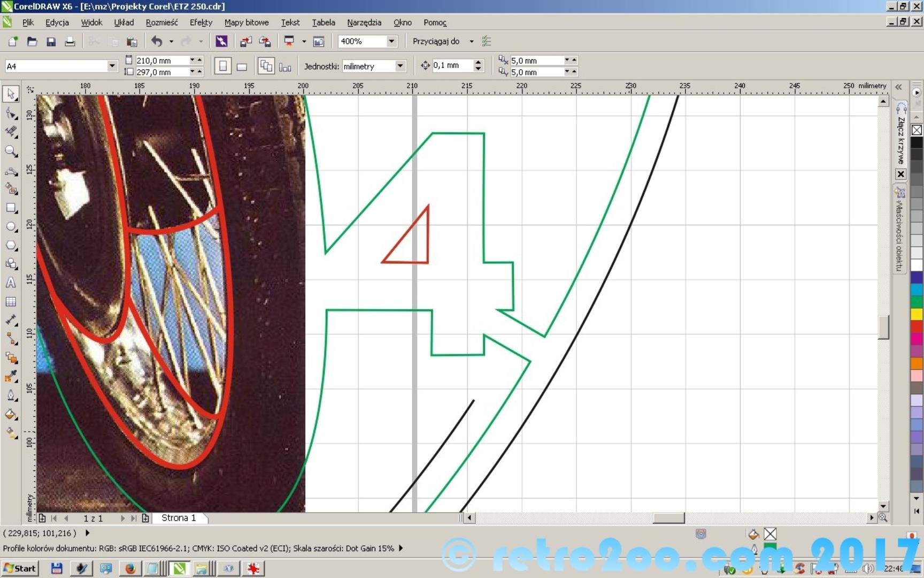Select the Table tool
Image resolution: width=924 pixels, height=578 pixels.
click(11, 302)
